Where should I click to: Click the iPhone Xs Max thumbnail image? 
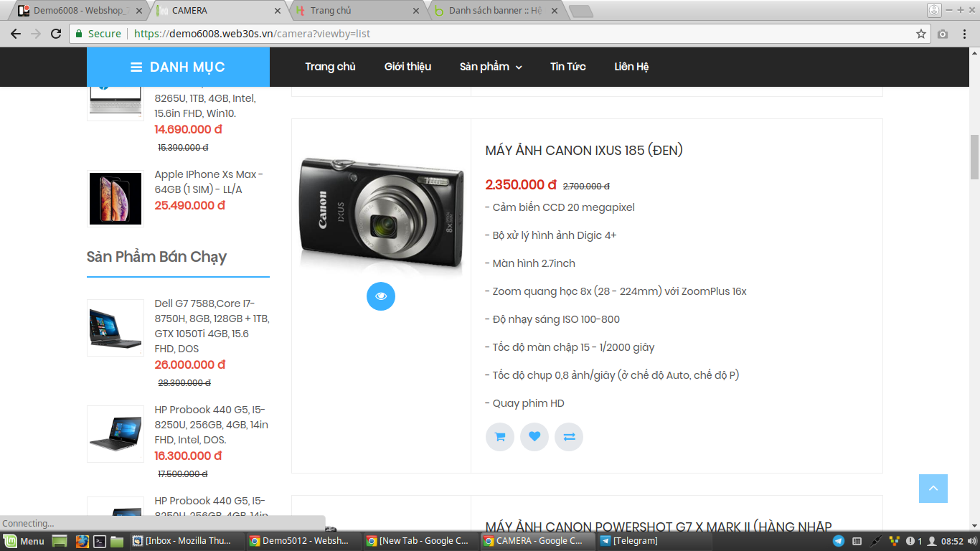click(116, 199)
